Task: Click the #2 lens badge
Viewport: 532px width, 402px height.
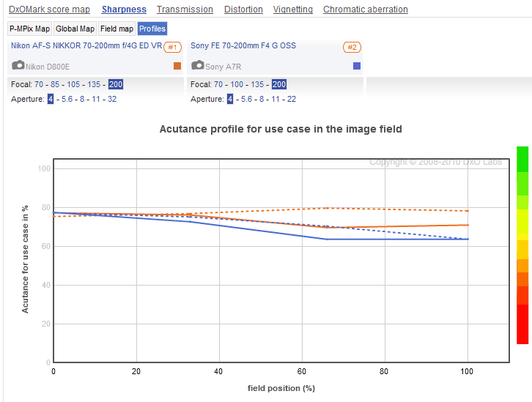Action: [352, 47]
